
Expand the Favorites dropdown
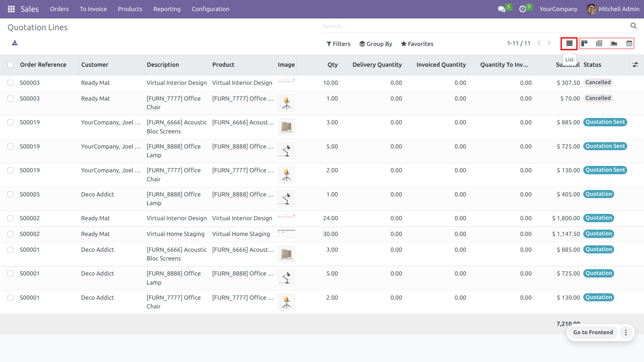[417, 44]
